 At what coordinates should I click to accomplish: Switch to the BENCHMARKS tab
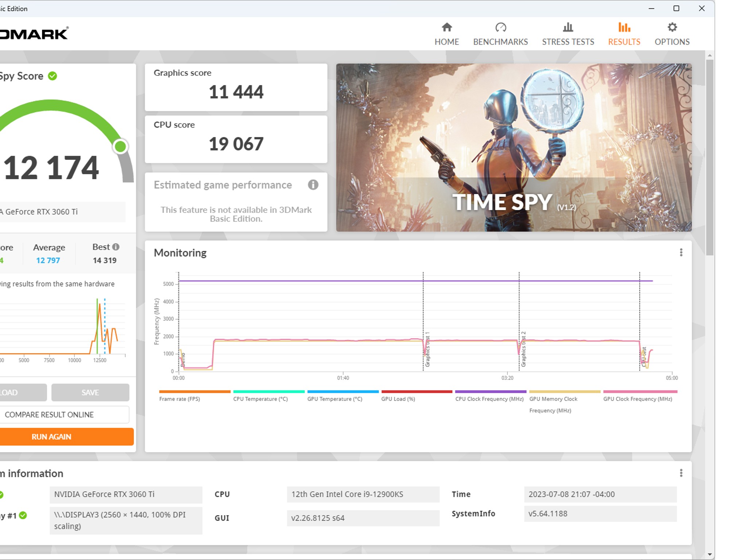pos(500,34)
